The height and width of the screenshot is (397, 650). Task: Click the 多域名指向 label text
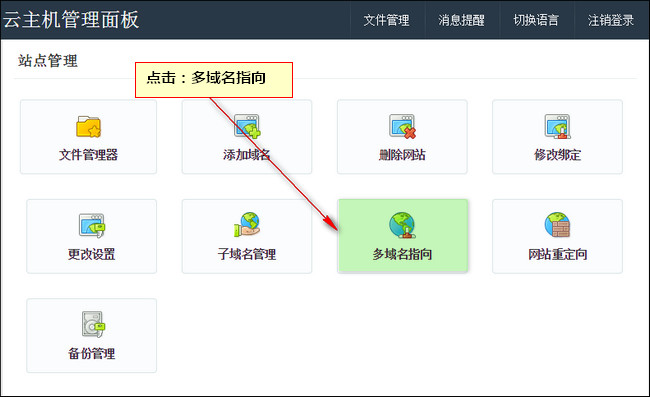pyautogui.click(x=402, y=254)
